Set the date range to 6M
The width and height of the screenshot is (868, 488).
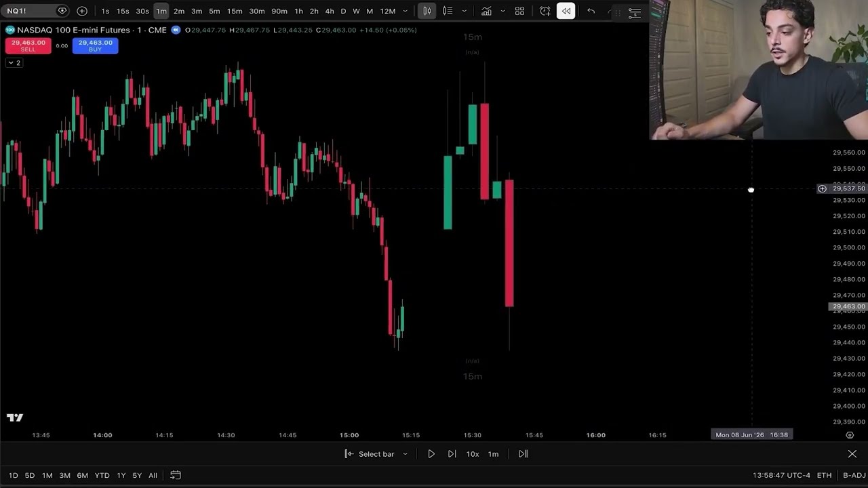[83, 476]
